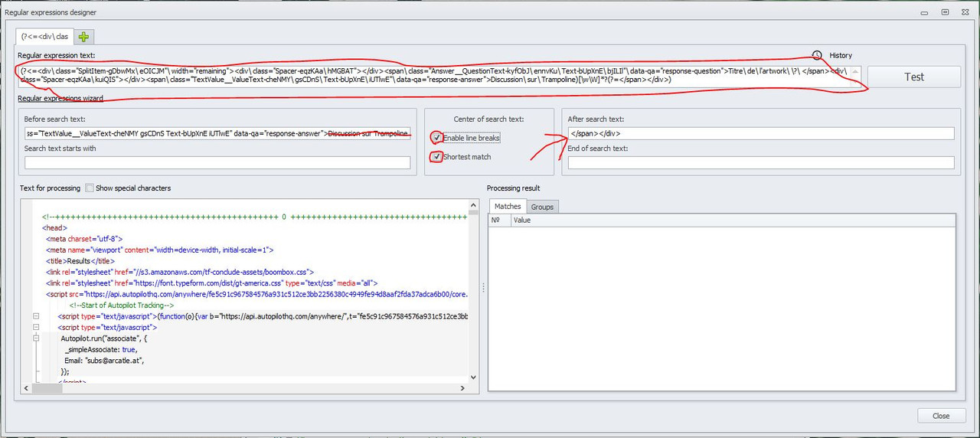Maximize the Regular expressions designer window
The width and height of the screenshot is (980, 438).
point(946,12)
